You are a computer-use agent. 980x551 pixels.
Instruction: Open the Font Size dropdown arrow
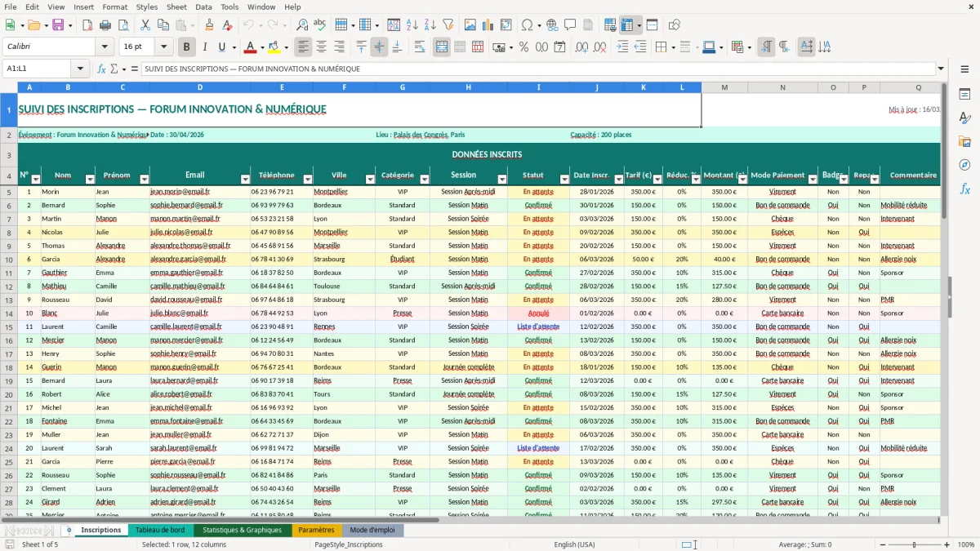(x=164, y=47)
